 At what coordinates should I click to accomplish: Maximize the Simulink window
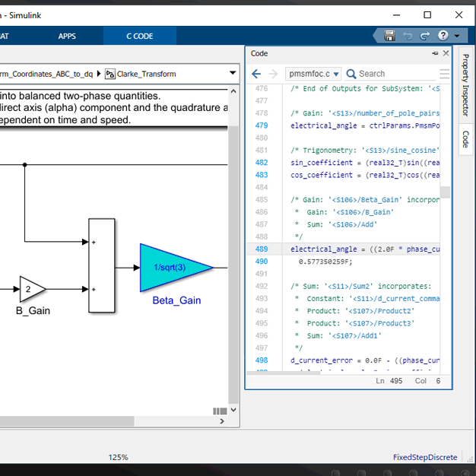pos(427,15)
